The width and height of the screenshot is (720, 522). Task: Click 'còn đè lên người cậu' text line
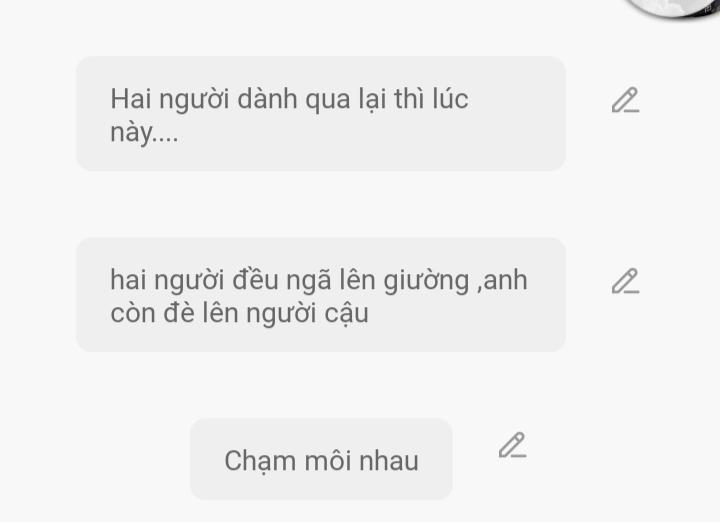tap(239, 314)
